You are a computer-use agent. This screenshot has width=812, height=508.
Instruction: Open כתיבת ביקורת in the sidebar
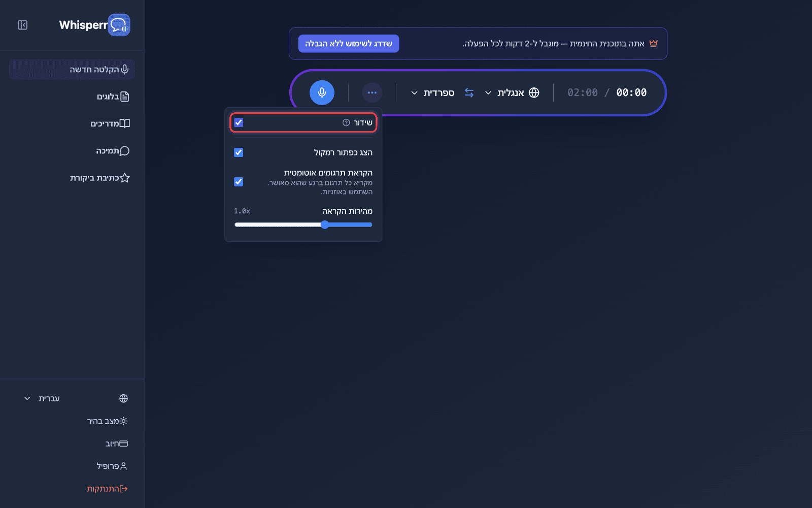[x=72, y=178]
